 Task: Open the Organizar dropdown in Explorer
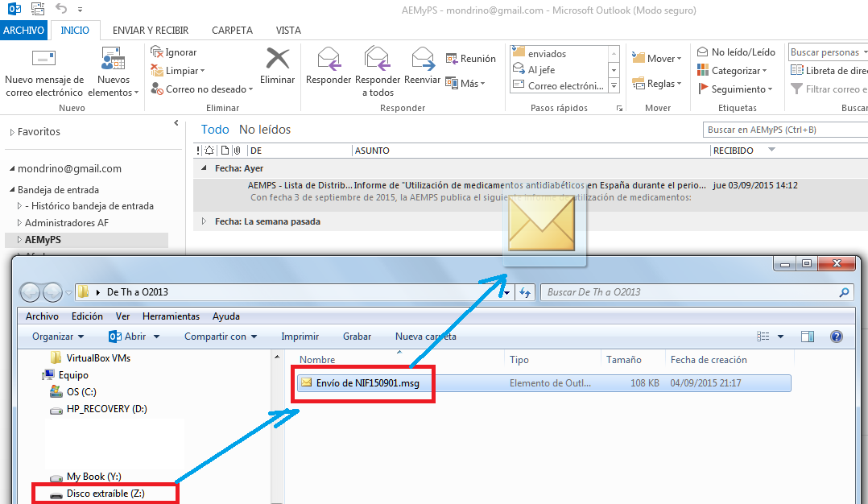[x=58, y=337]
